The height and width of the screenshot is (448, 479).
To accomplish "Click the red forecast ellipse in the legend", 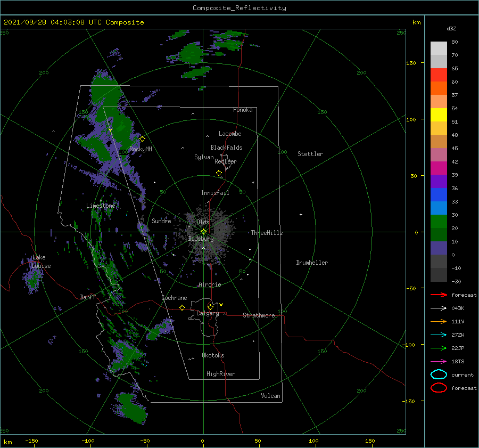I will point(439,388).
